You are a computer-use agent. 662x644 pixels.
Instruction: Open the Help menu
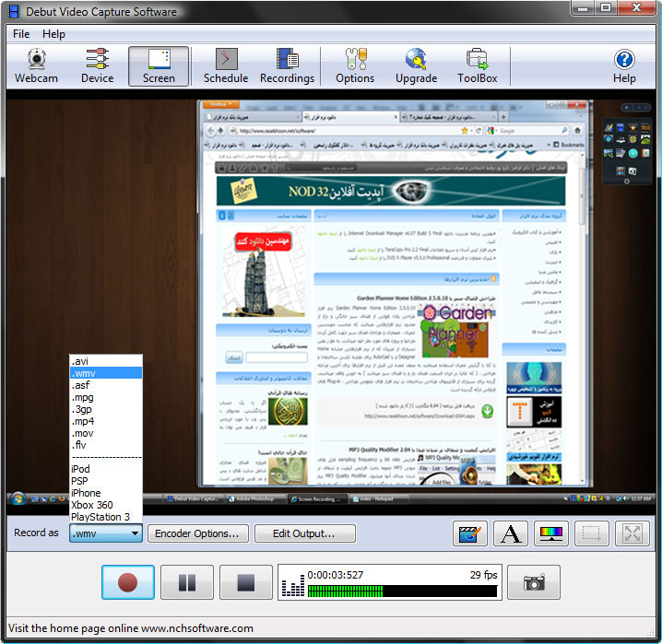coord(54,34)
